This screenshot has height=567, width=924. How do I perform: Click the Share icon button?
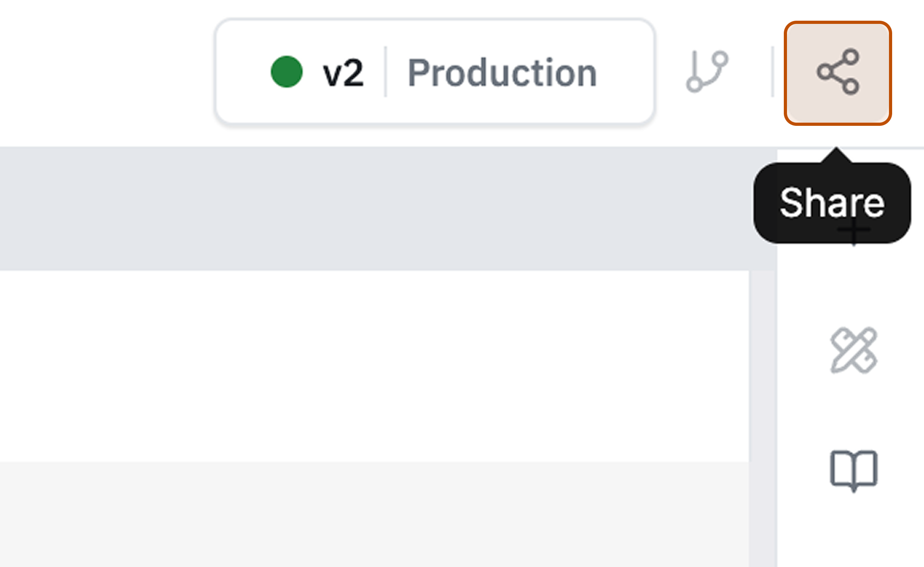838,73
